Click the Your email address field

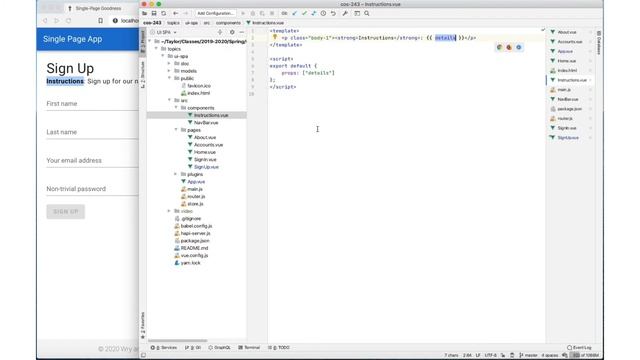click(92, 161)
